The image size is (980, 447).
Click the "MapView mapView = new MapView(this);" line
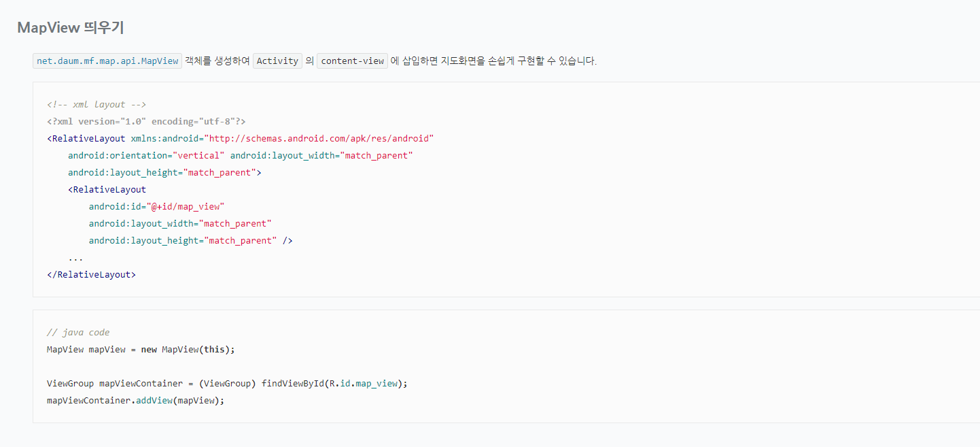coord(141,350)
